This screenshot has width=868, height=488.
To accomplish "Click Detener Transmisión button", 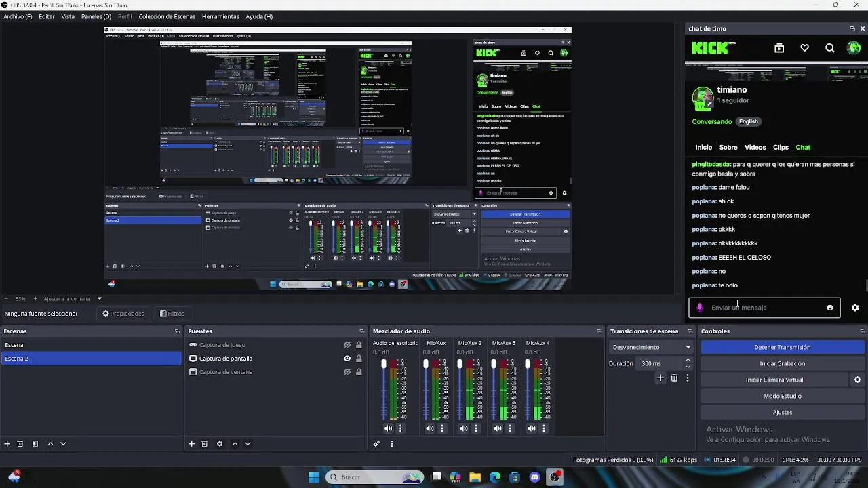I will (783, 347).
